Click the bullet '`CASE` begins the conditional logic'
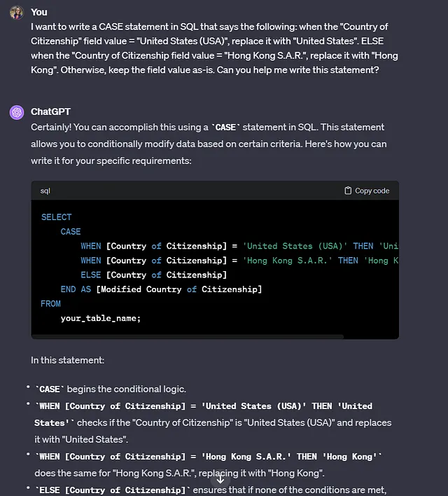Viewport: 448px width, 496px height. click(110, 389)
